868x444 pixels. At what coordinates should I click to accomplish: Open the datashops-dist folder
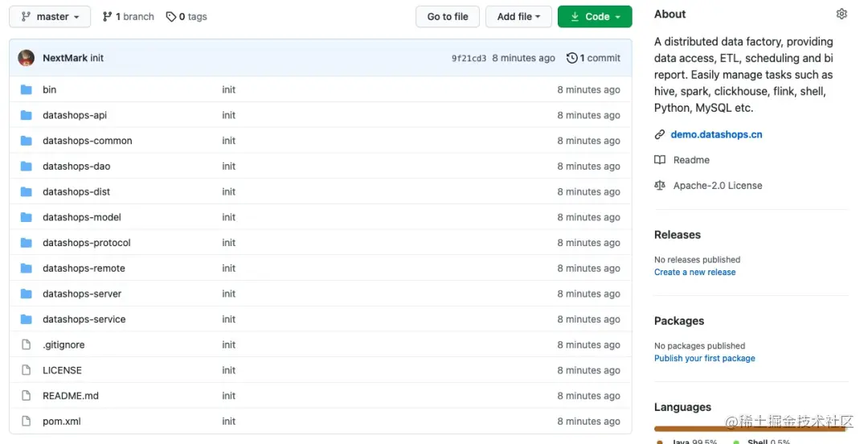(76, 191)
